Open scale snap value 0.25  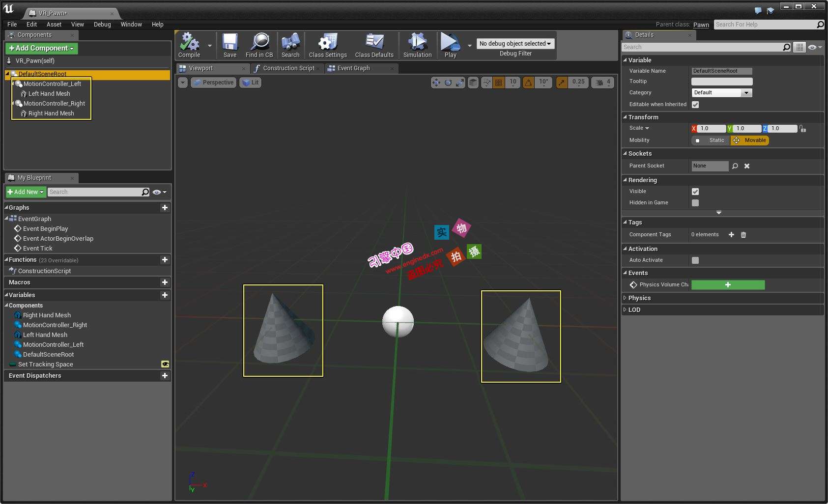click(578, 83)
